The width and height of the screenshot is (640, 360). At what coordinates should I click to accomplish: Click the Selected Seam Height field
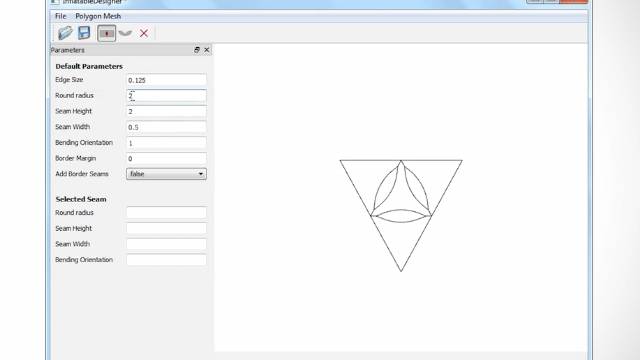click(x=166, y=228)
